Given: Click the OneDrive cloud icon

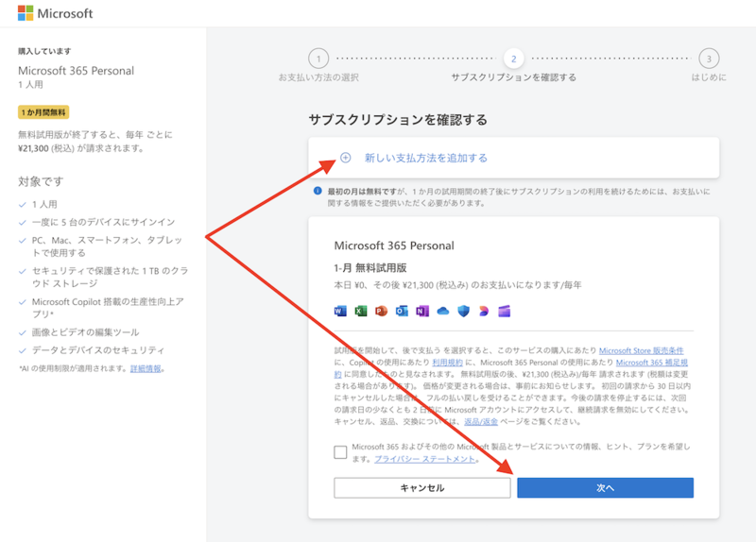Looking at the screenshot, I should tap(443, 312).
